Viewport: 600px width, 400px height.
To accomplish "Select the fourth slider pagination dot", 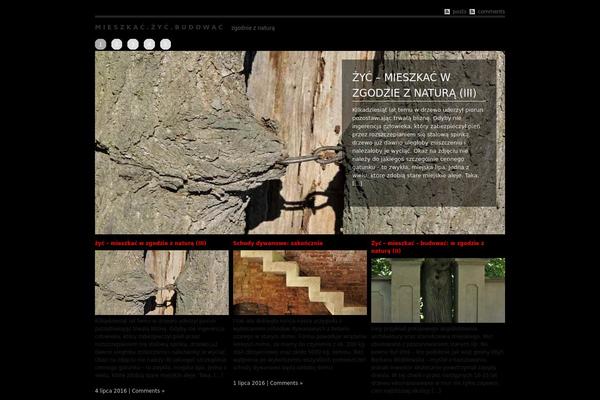I will tap(149, 44).
